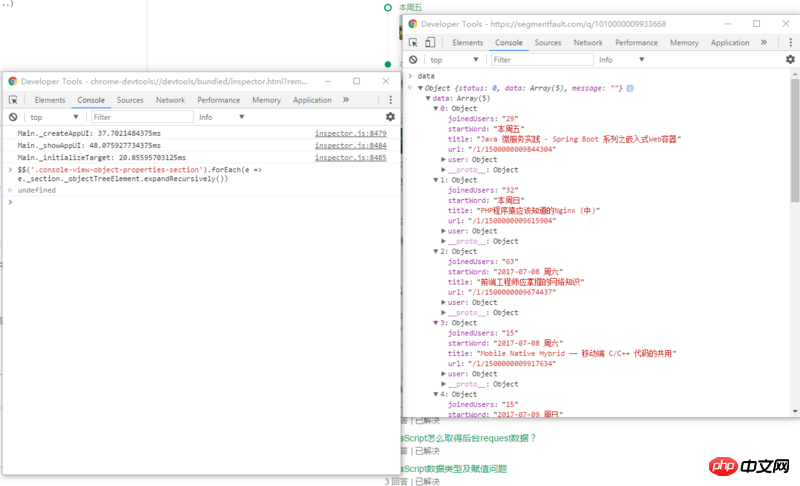Screen dimensions: 800x486
Task: Open inspector.js:8484 source link
Action: tap(351, 145)
